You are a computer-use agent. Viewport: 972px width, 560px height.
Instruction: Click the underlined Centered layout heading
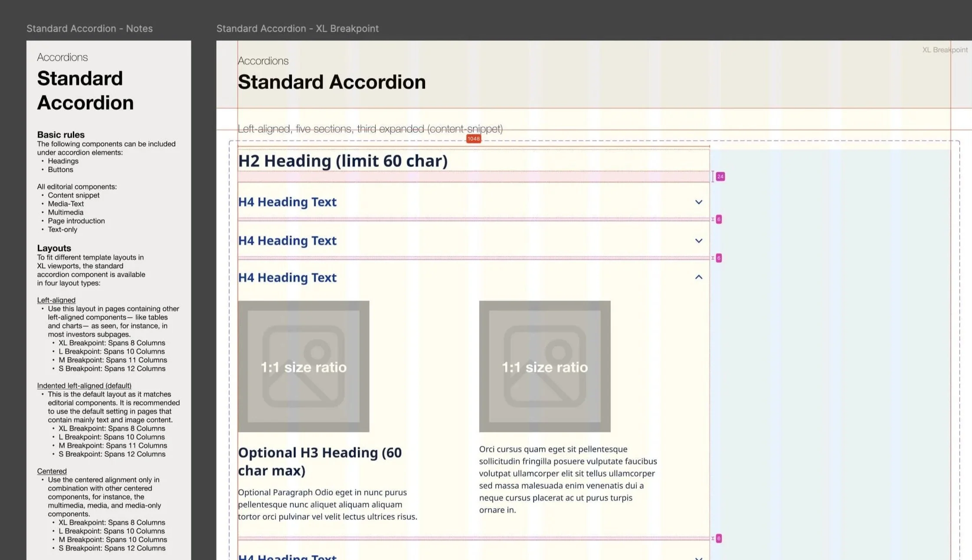point(52,471)
